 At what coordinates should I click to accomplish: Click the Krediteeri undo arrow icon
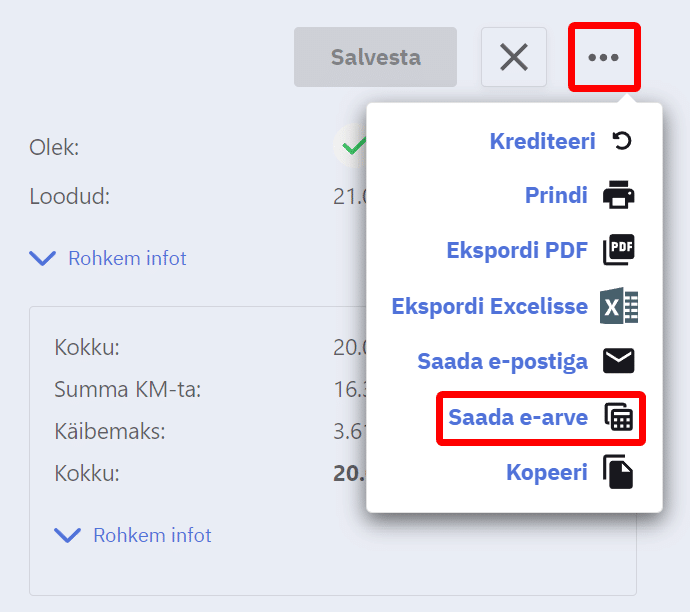622,141
